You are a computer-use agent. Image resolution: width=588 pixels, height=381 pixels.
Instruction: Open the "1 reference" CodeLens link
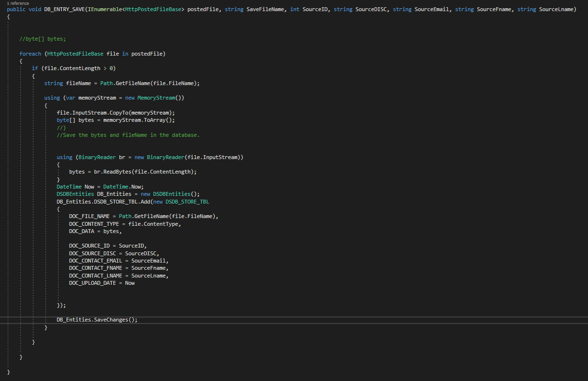[18, 3]
